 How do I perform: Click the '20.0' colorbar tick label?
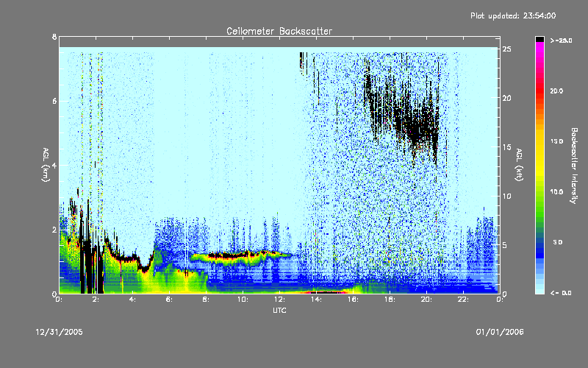[556, 91]
